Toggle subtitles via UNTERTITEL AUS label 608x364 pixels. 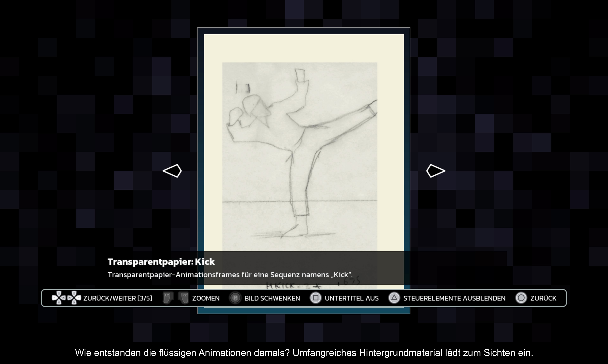(351, 298)
